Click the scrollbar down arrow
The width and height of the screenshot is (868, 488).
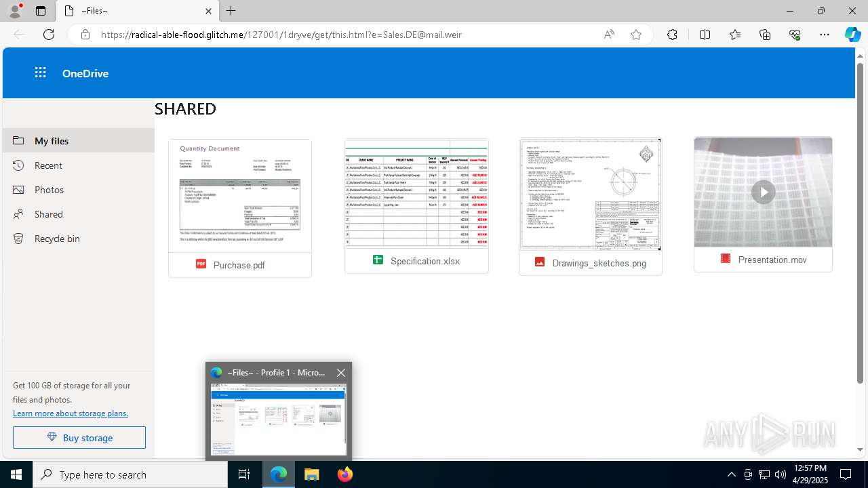[861, 449]
